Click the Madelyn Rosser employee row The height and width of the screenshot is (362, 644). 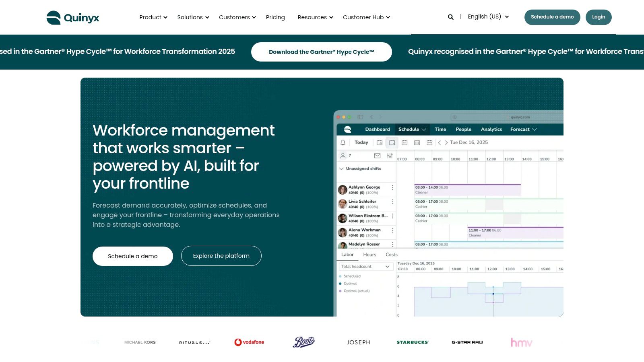pos(366,245)
